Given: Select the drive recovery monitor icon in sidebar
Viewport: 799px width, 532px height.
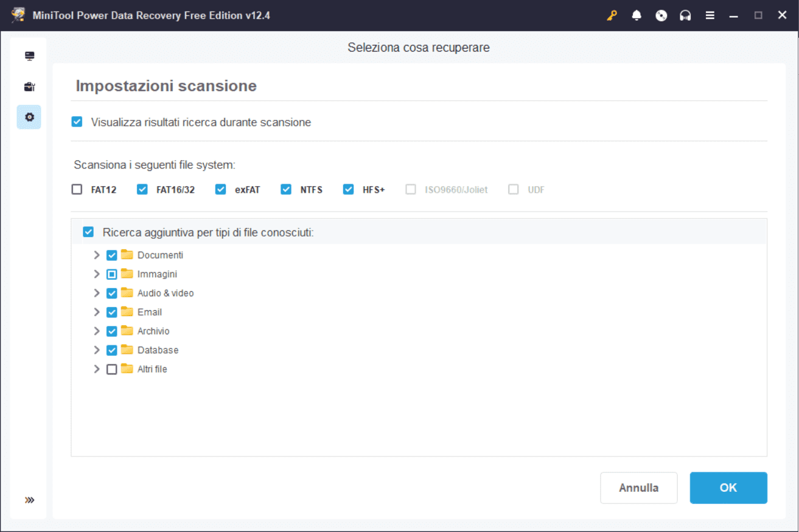Looking at the screenshot, I should (29, 57).
